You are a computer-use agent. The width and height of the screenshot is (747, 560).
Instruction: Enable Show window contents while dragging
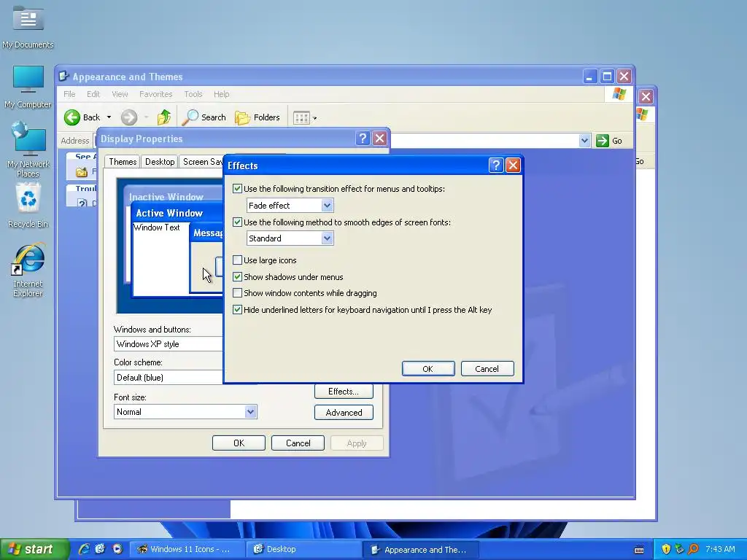click(x=237, y=293)
